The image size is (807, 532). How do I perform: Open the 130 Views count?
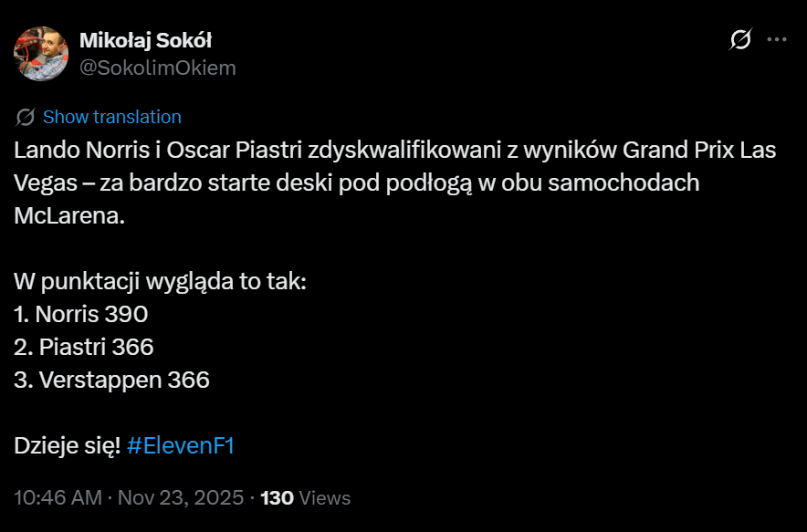(306, 498)
